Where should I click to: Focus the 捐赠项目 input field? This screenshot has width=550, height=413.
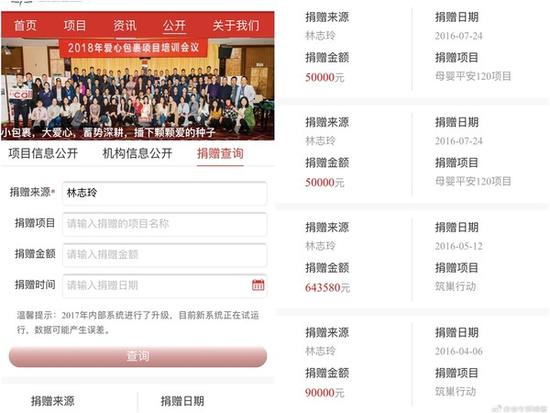tap(165, 224)
